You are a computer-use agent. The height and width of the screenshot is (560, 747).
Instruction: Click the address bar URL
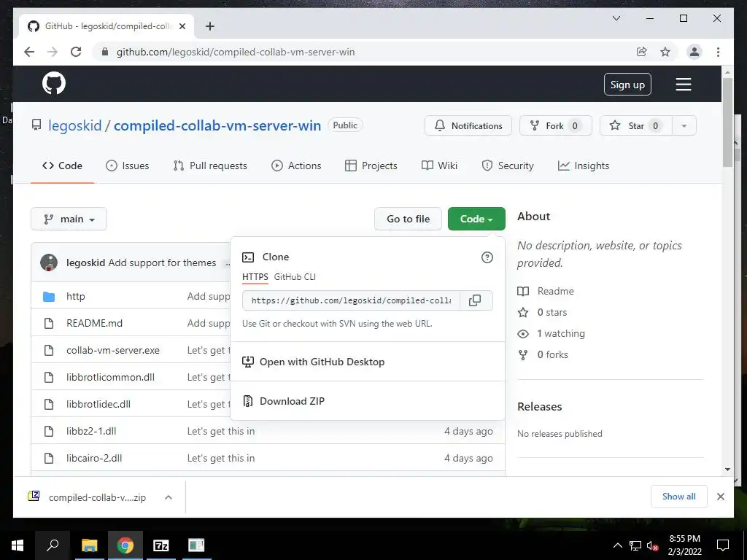click(x=236, y=52)
